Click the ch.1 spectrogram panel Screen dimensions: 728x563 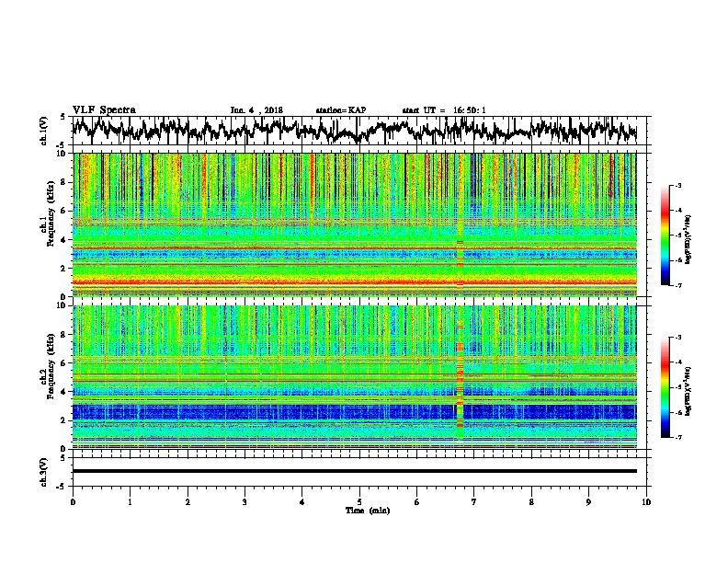click(354, 224)
